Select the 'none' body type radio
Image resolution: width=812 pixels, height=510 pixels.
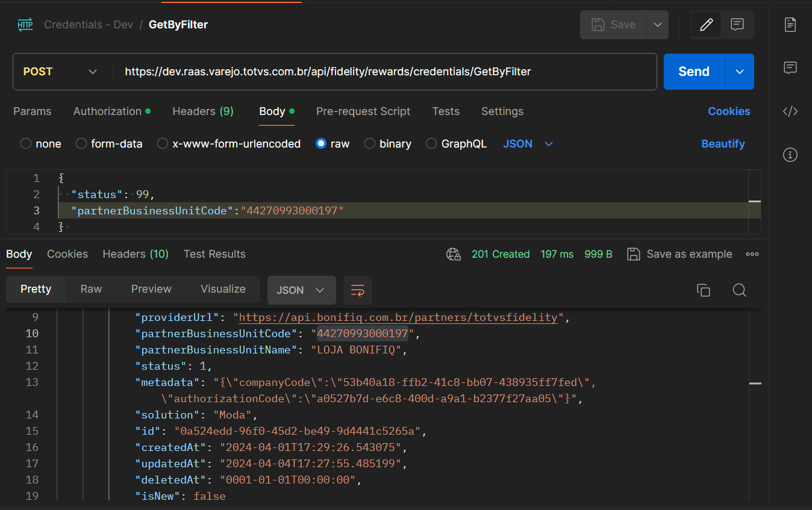tap(26, 144)
